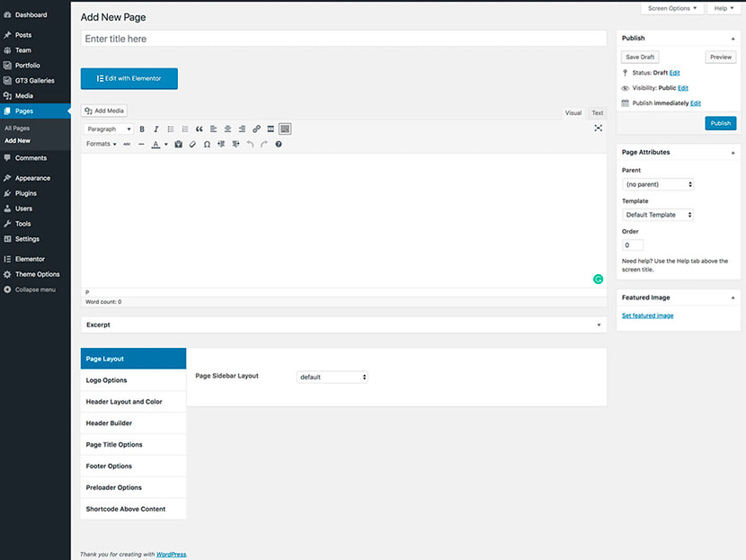746x560 pixels.
Task: Click the Paste as text icon
Action: [179, 144]
